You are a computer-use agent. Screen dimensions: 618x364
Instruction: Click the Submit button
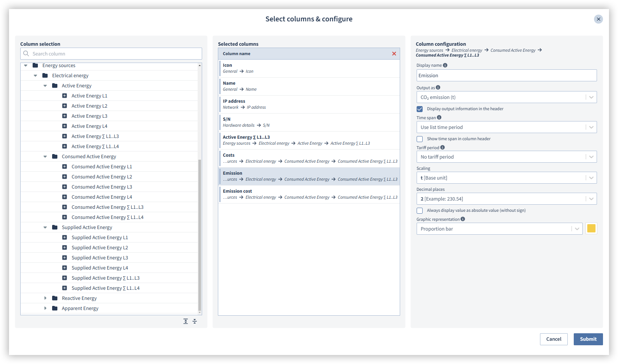(x=588, y=339)
